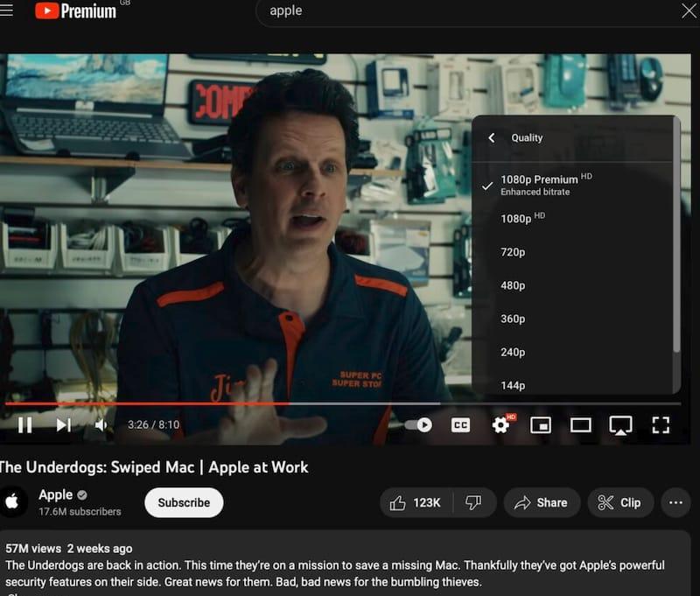Clear the search text with X

[689, 11]
